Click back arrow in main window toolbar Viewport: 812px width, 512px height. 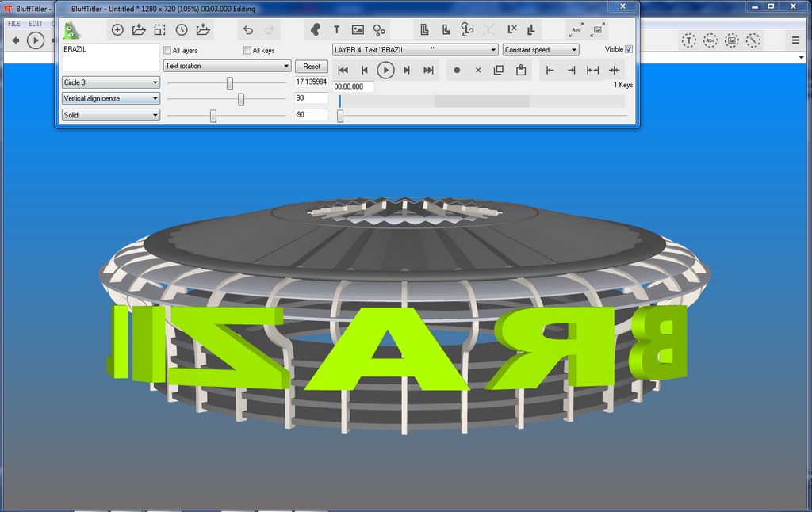[16, 40]
